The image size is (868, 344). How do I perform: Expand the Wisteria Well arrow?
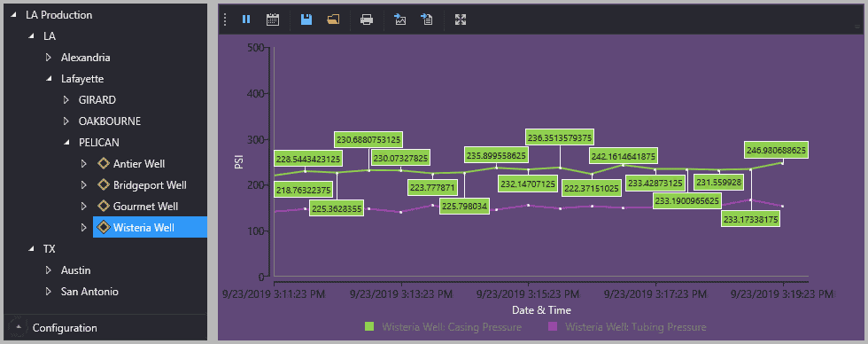pyautogui.click(x=84, y=227)
